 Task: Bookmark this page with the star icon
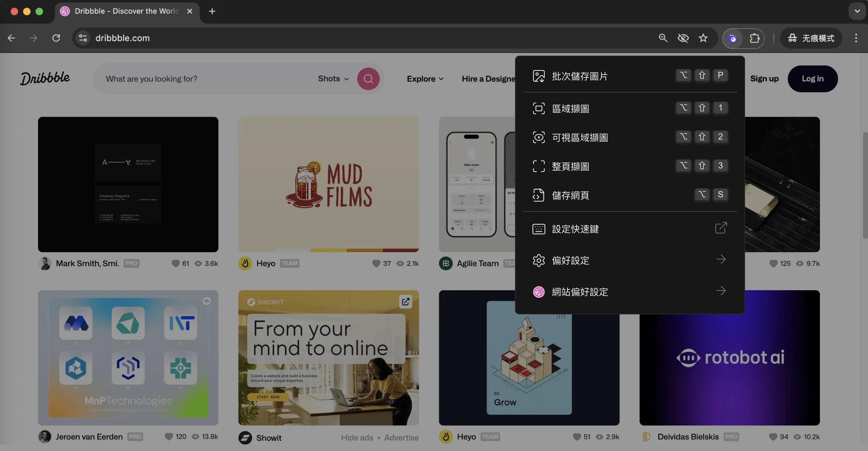[x=703, y=38]
